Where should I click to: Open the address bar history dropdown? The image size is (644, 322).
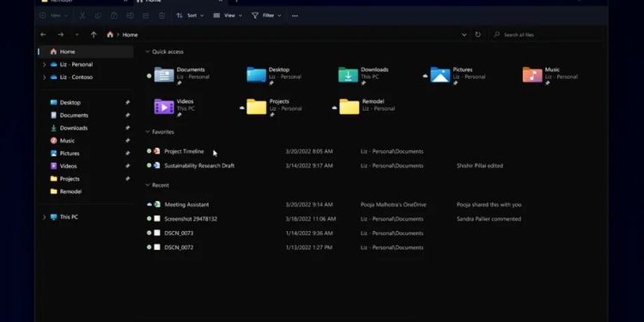click(x=464, y=35)
